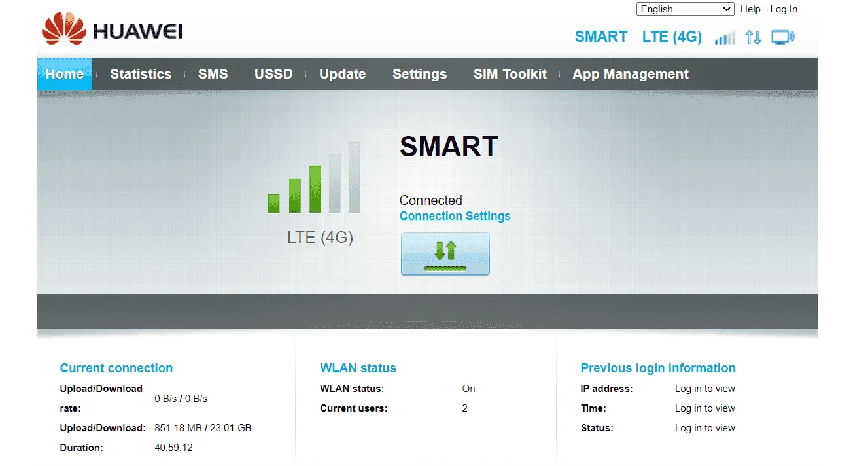The image size is (868, 466).
Task: Click Log in to view beside IP address
Action: pos(705,389)
